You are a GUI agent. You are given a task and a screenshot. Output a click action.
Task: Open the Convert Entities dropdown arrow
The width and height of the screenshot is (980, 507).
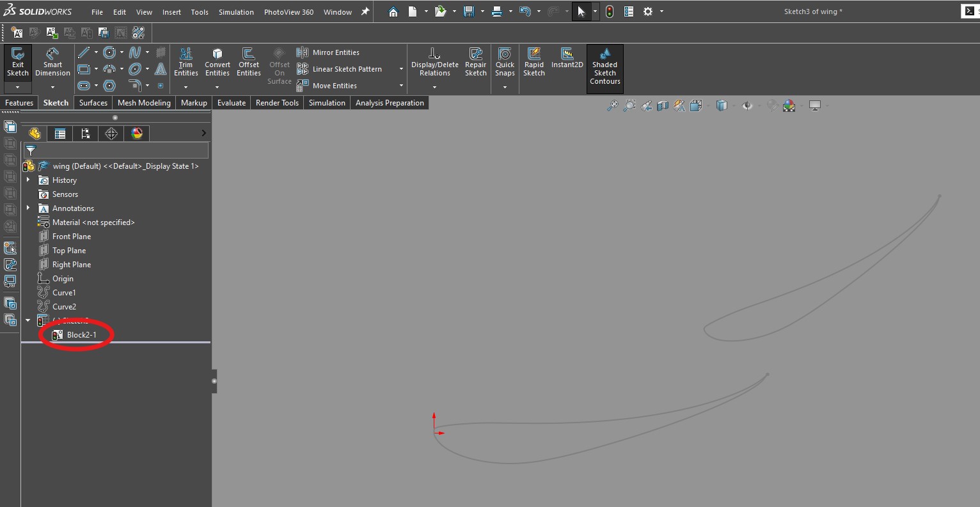pyautogui.click(x=217, y=87)
